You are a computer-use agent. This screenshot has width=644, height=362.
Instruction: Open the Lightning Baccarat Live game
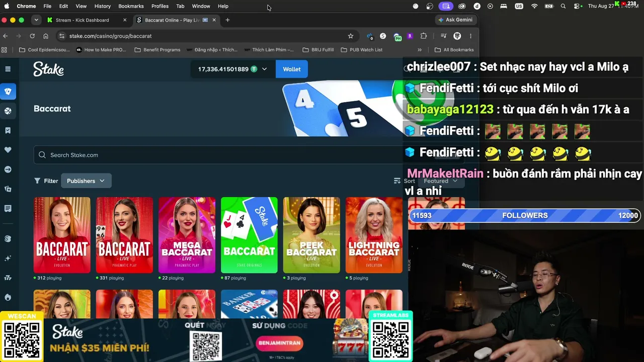click(374, 235)
